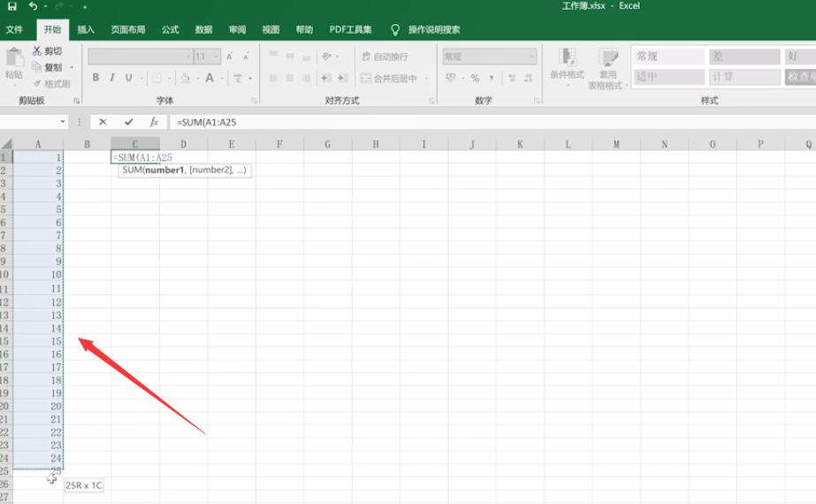Toggle Italic formatting
Viewport: 816px width, 504px height.
pos(112,78)
